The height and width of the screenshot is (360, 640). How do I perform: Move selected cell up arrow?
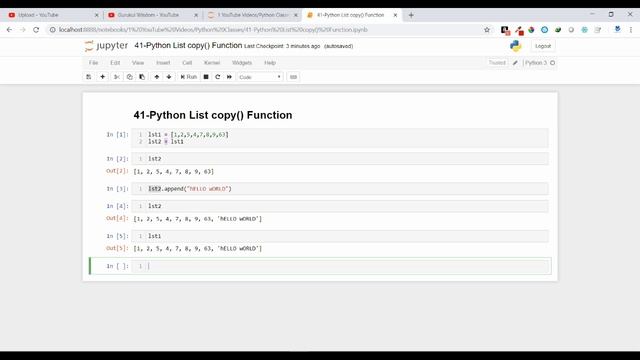(157, 77)
